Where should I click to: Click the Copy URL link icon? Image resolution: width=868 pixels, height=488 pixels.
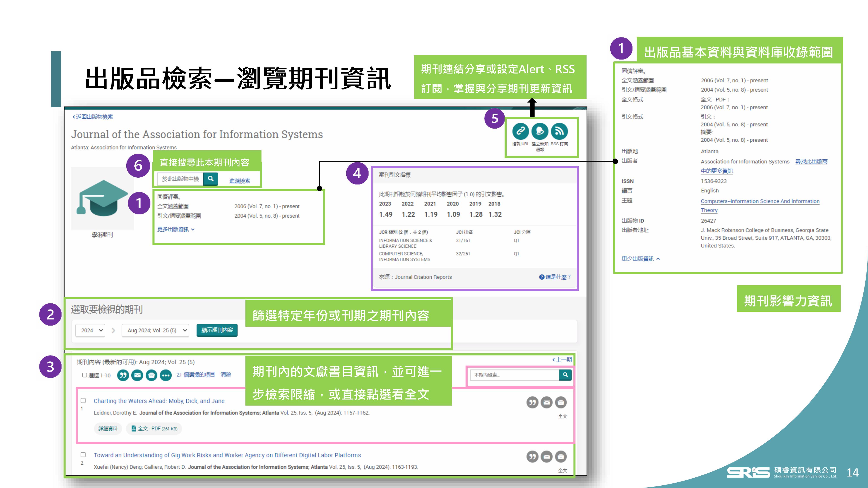[521, 131]
